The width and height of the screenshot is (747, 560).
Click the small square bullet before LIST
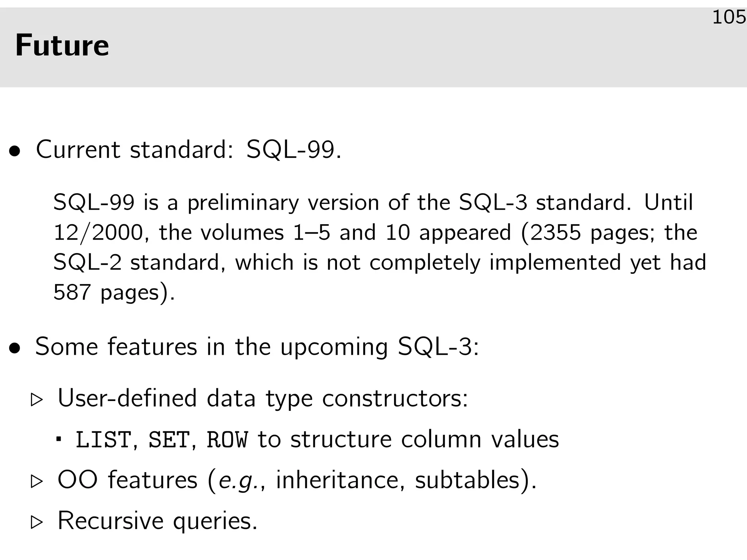[x=58, y=438]
